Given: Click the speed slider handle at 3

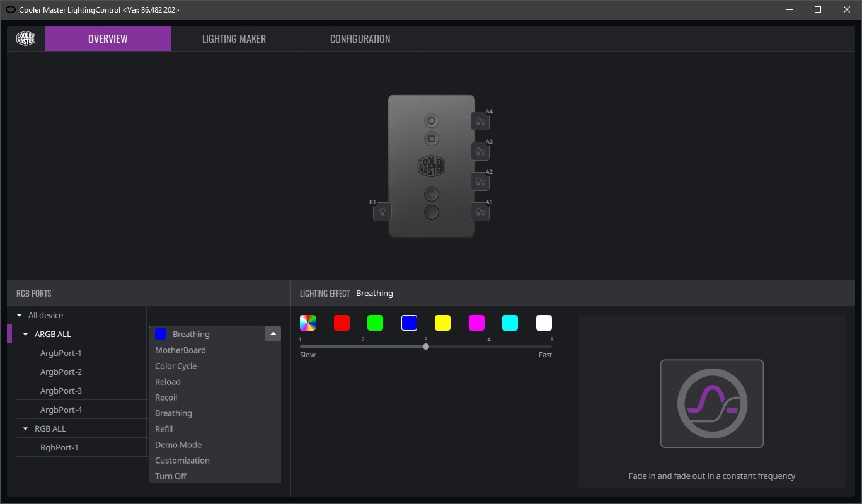Looking at the screenshot, I should pyautogui.click(x=426, y=346).
